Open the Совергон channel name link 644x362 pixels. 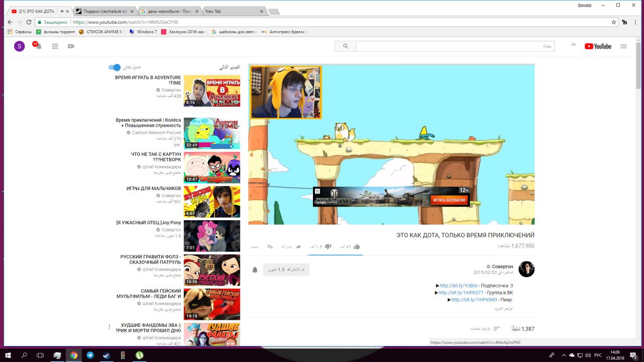503,266
